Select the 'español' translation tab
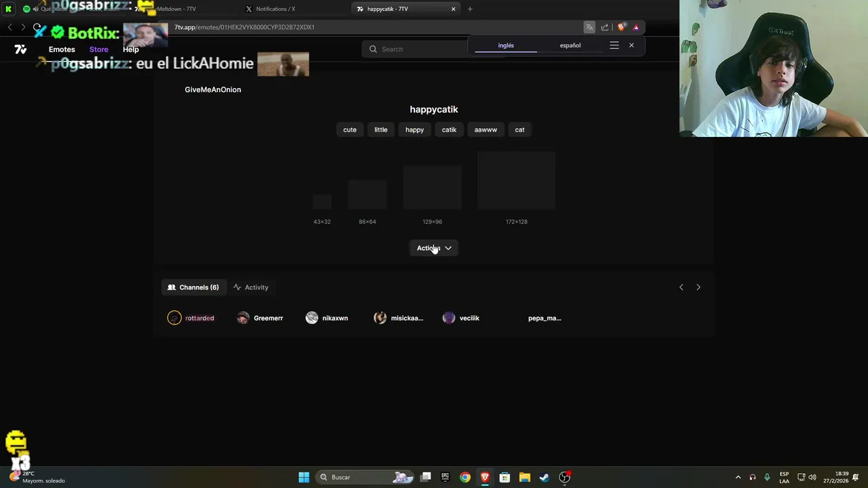Image resolution: width=868 pixels, height=488 pixels. click(x=570, y=45)
